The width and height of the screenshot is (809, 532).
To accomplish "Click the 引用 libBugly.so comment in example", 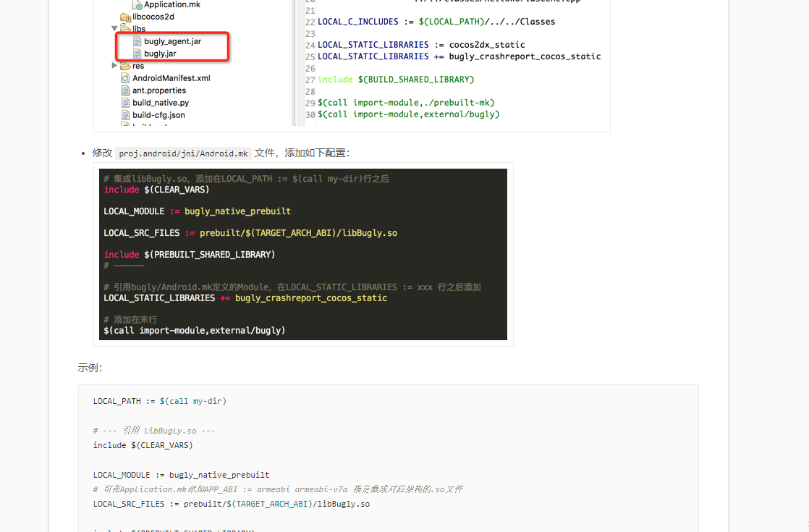I will (x=153, y=431).
